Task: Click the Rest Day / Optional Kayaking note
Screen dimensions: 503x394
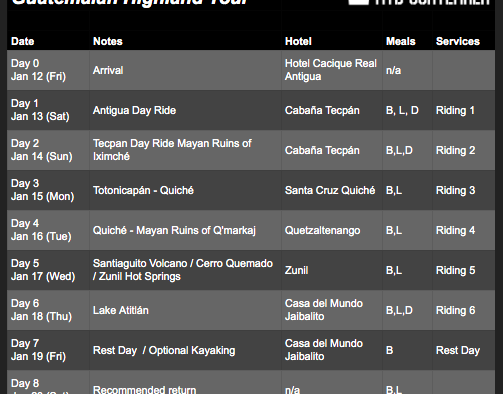Action: pyautogui.click(x=164, y=350)
